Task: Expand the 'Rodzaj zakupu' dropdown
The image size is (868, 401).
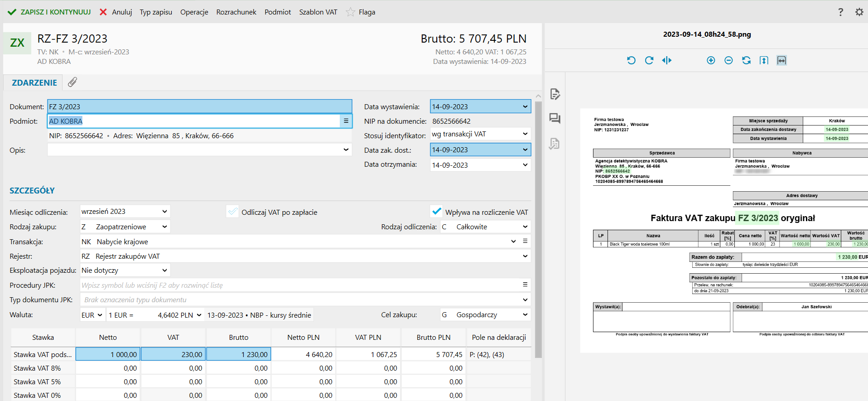Action: (x=164, y=227)
